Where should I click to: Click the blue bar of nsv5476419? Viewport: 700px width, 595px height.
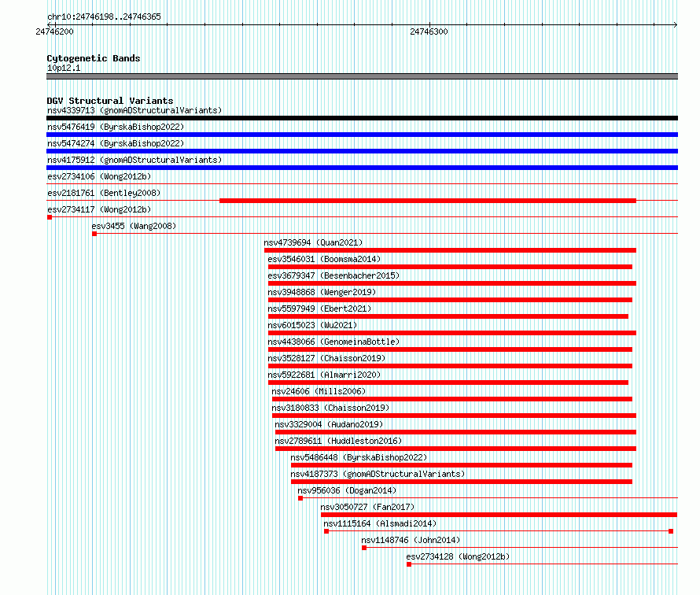tap(362, 135)
